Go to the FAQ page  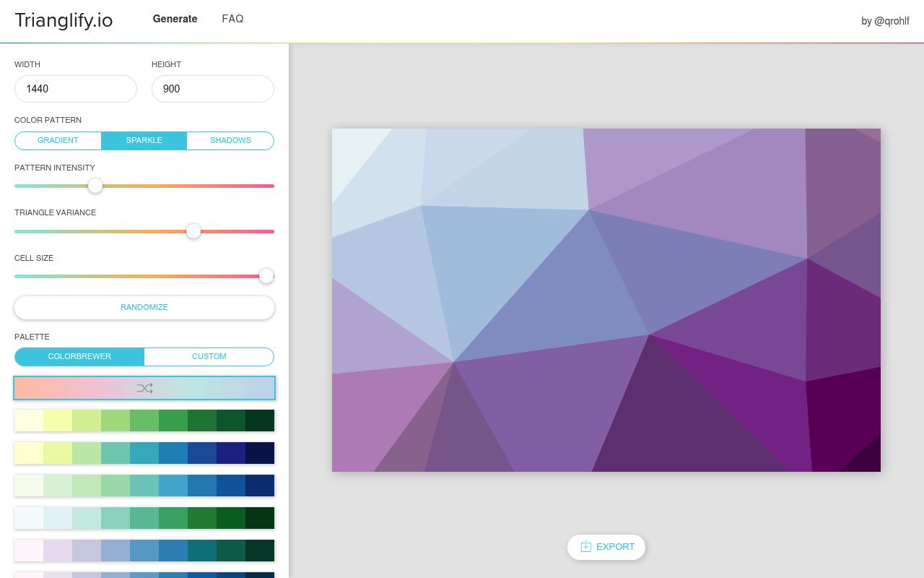(232, 19)
